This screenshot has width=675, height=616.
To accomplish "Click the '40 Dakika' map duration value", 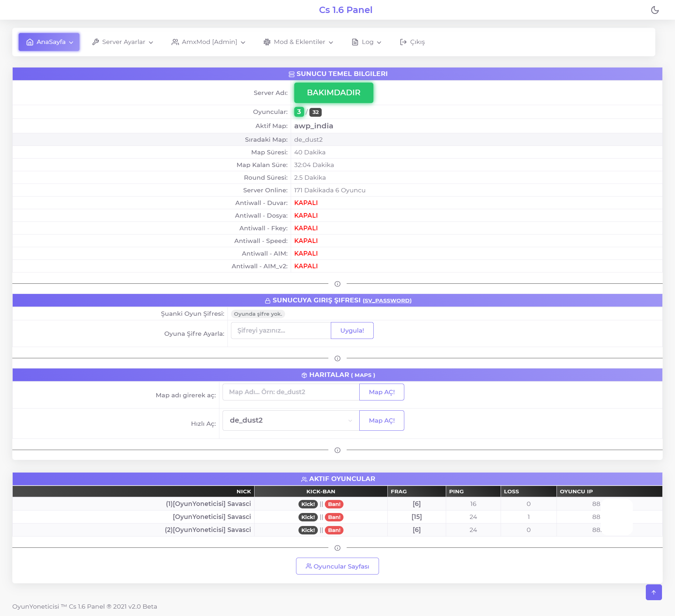I will point(310,152).
